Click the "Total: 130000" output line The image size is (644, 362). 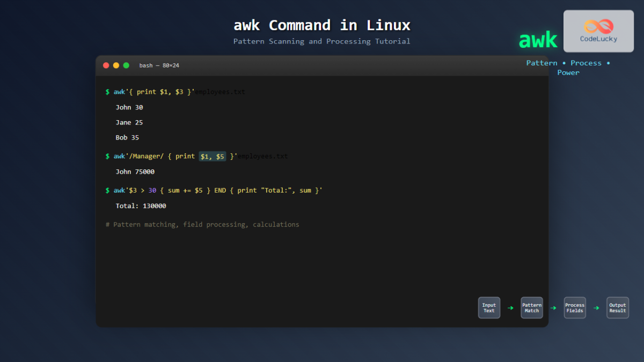pos(141,206)
